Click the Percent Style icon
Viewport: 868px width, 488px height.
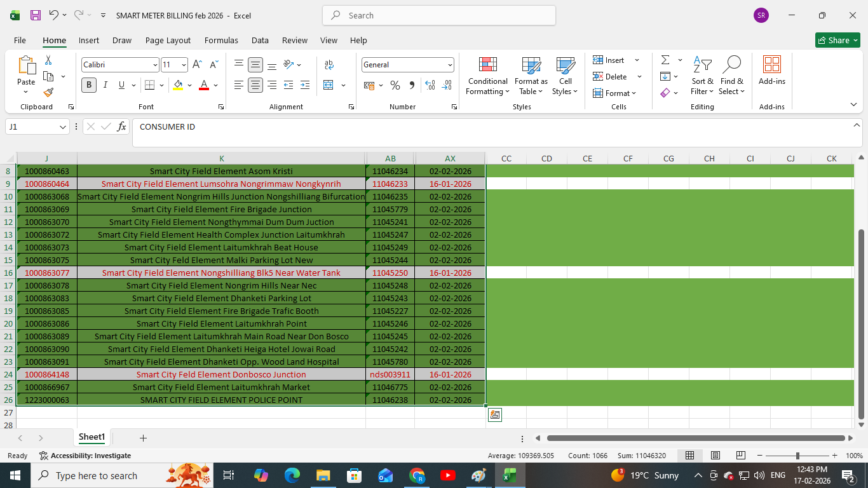click(395, 85)
